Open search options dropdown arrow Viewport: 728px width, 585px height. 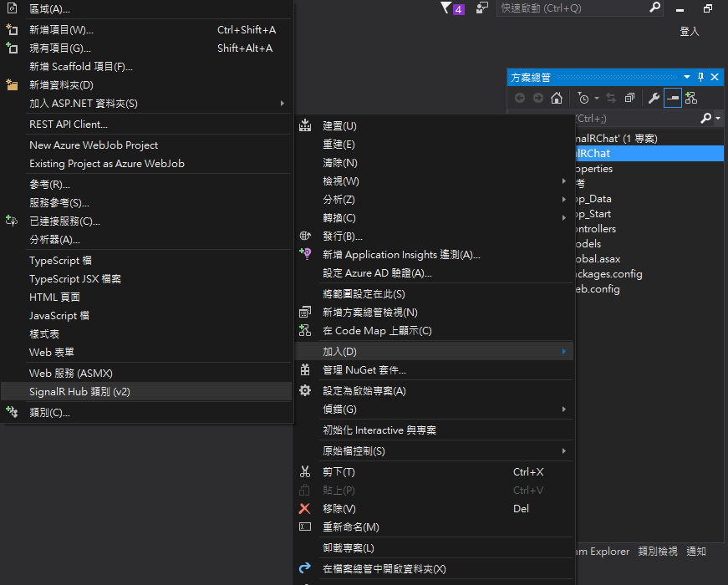(x=718, y=119)
